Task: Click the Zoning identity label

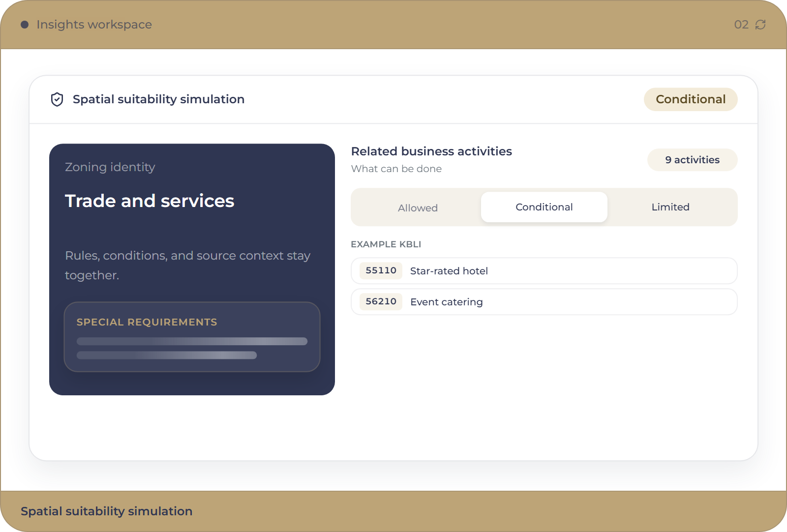Action: [x=110, y=167]
